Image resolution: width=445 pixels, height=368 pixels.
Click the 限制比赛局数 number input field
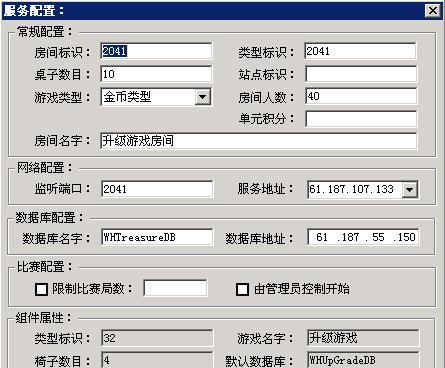point(175,288)
